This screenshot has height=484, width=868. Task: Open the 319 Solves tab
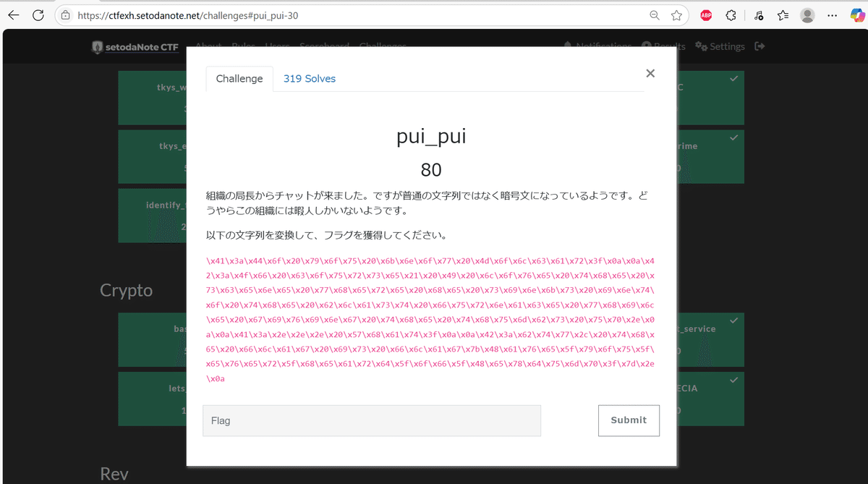pyautogui.click(x=309, y=78)
